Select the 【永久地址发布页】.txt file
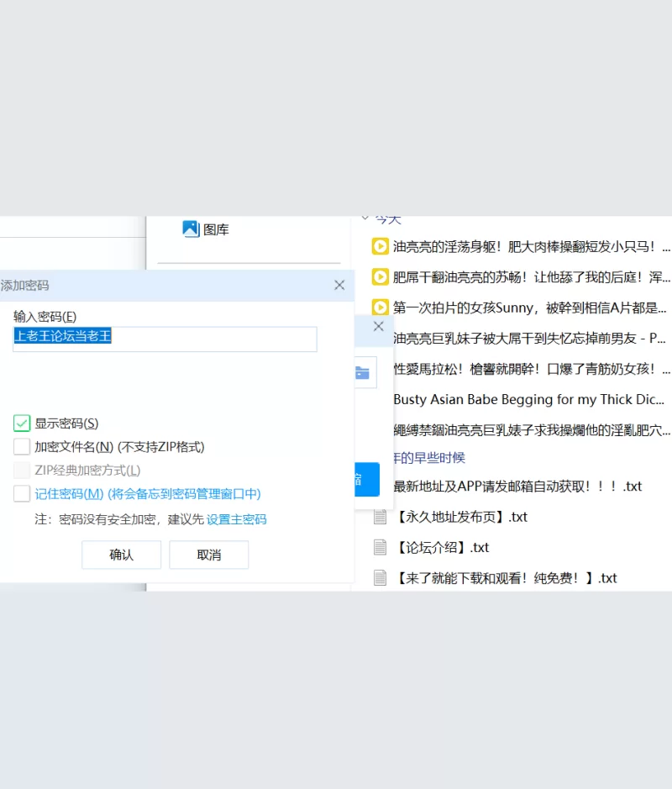This screenshot has width=672, height=789. pos(461,517)
